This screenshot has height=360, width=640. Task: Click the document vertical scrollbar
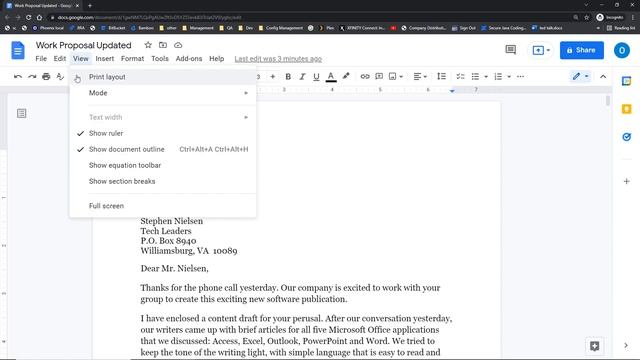pyautogui.click(x=608, y=101)
